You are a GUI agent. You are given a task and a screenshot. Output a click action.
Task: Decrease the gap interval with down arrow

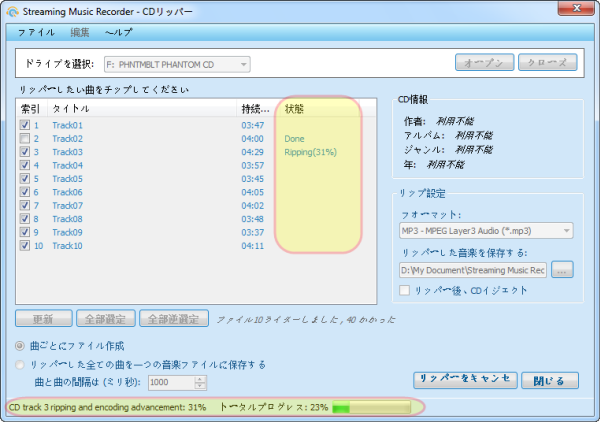click(x=200, y=386)
